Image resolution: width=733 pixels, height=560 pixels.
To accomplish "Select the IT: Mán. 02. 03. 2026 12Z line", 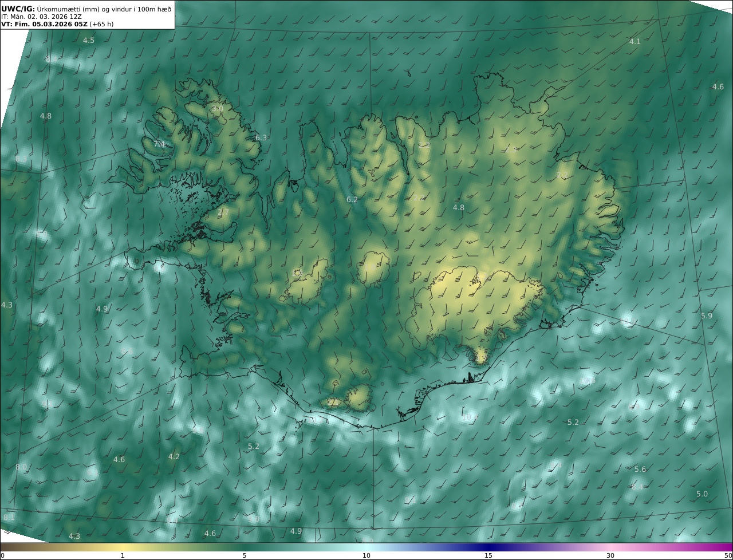I will (x=40, y=17).
